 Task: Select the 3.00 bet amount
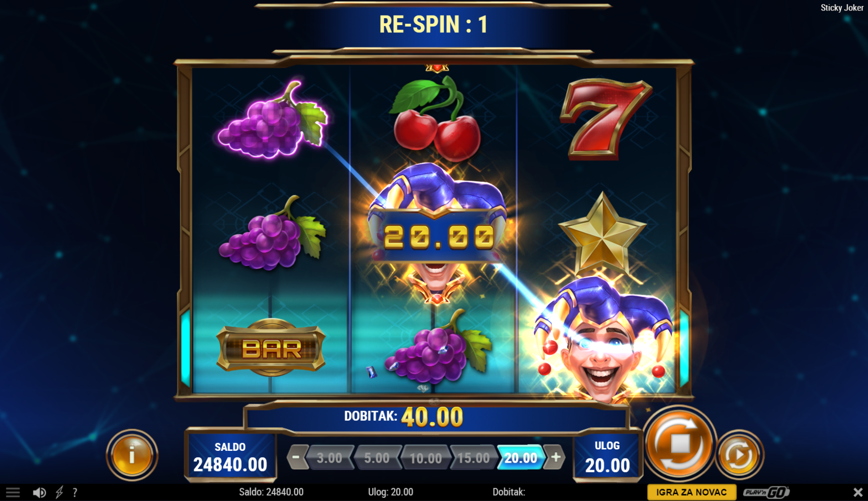(330, 458)
